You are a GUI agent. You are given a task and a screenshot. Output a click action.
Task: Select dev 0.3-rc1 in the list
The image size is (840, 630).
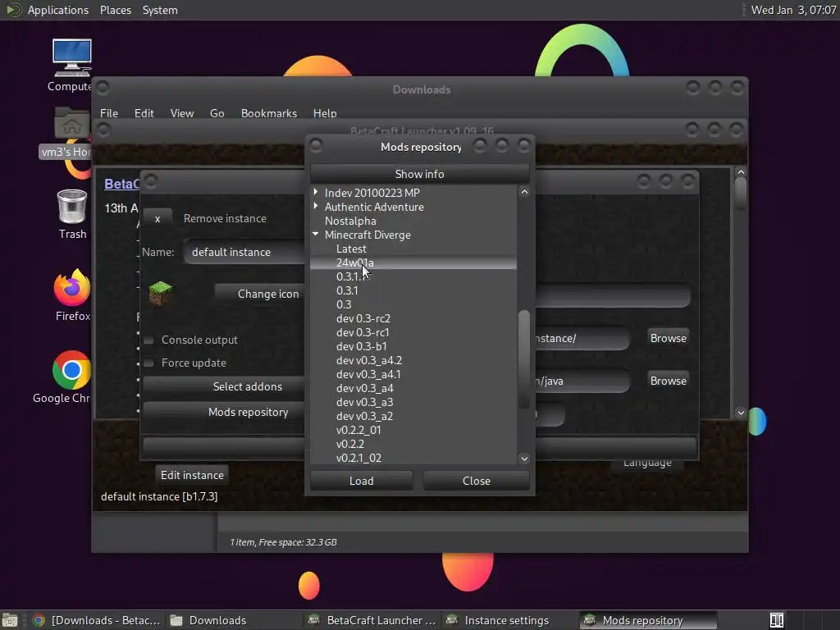tap(363, 332)
